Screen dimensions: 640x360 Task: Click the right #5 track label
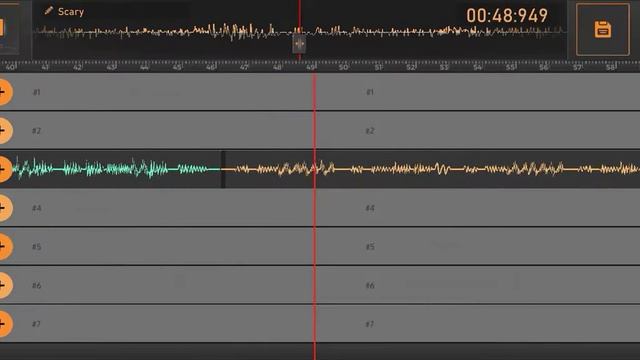370,247
